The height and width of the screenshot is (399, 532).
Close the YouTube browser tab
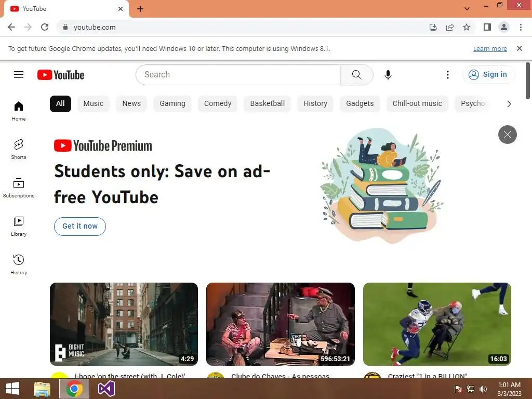coord(121,9)
